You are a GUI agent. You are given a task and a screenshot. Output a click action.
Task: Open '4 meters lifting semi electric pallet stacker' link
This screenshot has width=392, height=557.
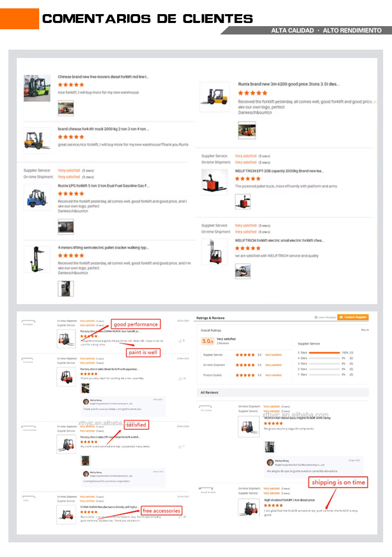[103, 247]
